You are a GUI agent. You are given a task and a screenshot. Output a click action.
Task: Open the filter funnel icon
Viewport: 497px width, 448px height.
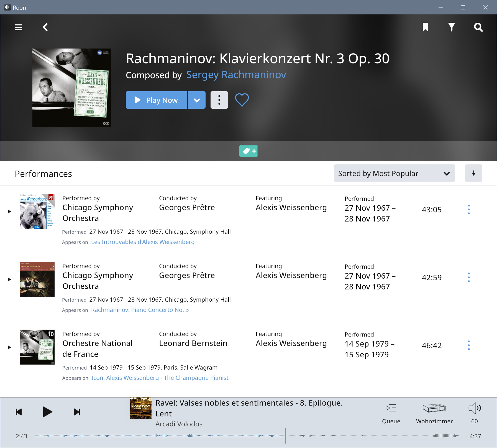[452, 27]
